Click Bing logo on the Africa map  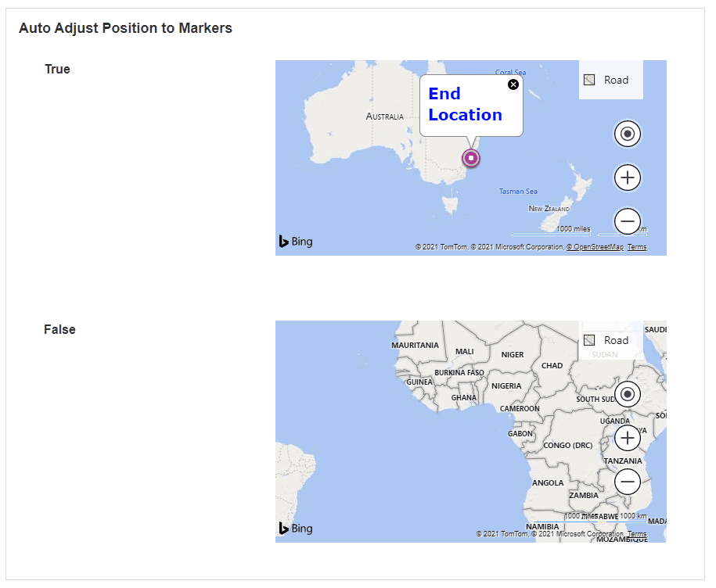[296, 529]
